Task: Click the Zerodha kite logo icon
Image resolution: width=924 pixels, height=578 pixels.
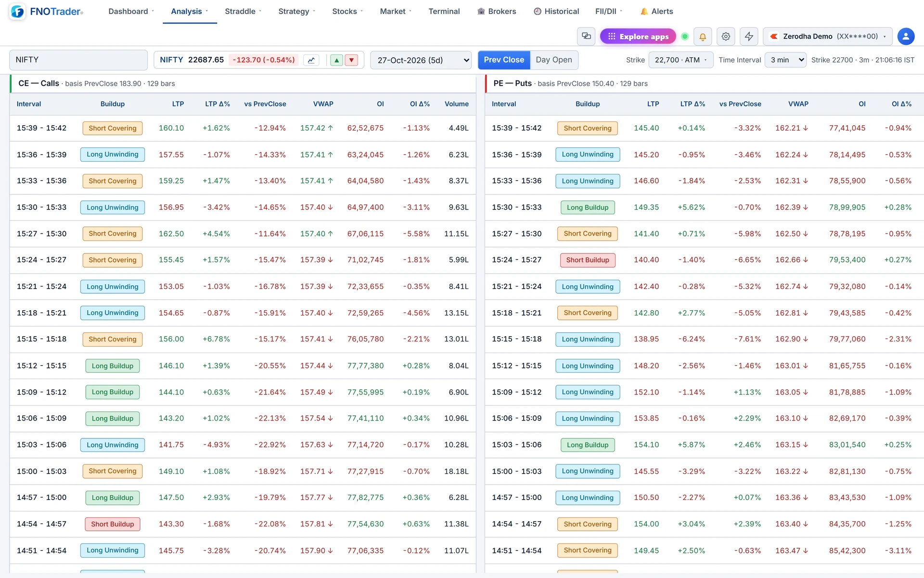Action: pyautogui.click(x=774, y=36)
